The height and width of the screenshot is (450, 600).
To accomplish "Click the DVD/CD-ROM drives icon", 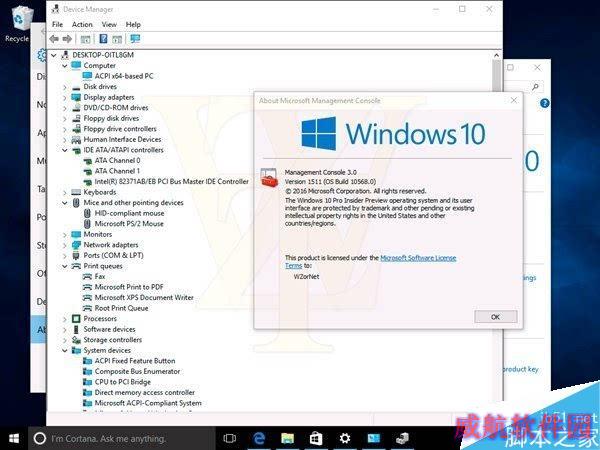I will [x=76, y=108].
